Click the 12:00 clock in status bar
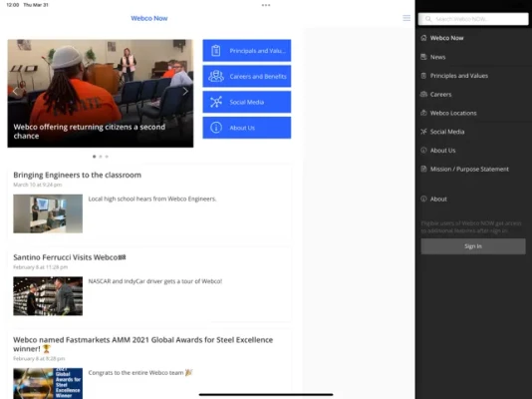532x399 pixels. [x=13, y=5]
